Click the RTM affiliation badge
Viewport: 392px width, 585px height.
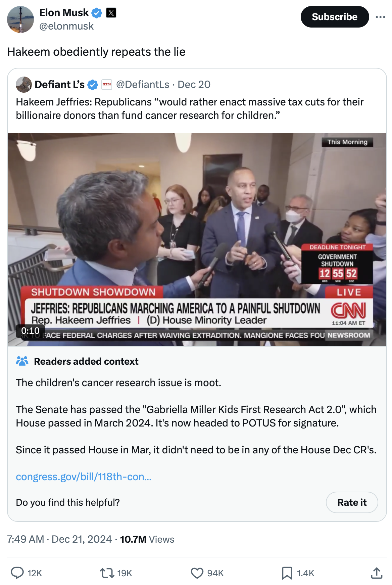pos(107,84)
